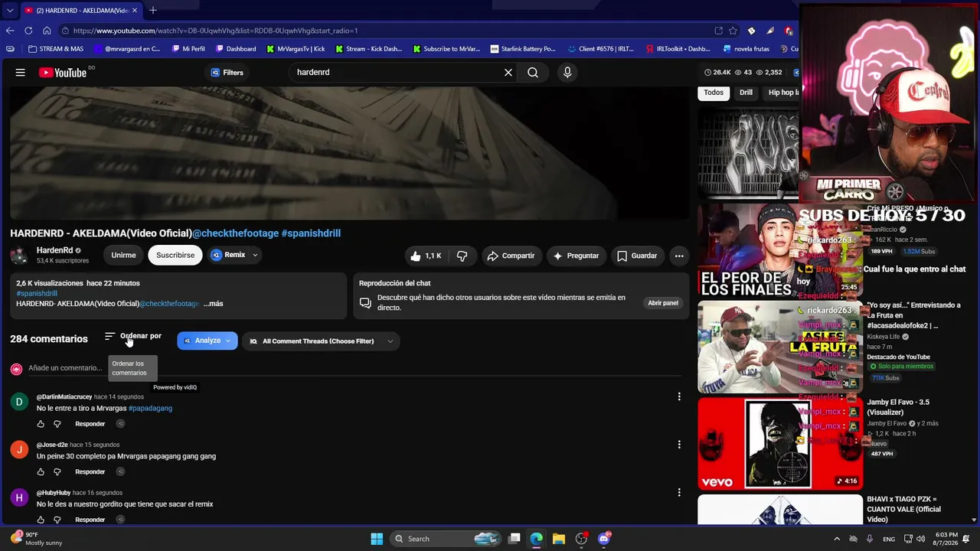Expand the vidIQ Remix dropdown
Screen dimensions: 980x551
255,256
